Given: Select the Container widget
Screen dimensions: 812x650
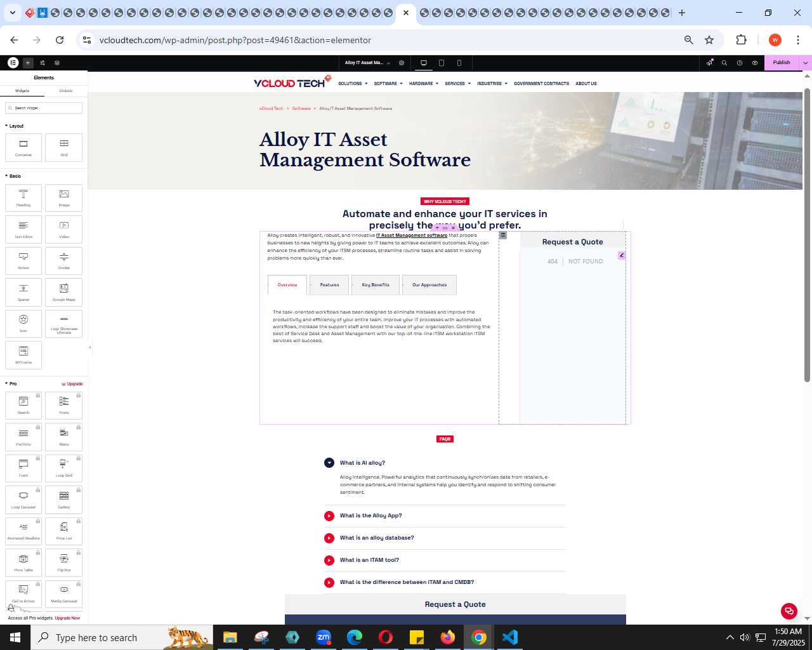Looking at the screenshot, I should pyautogui.click(x=23, y=147).
